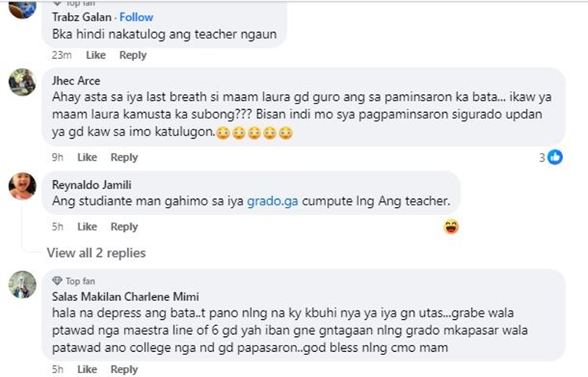Click Salas Makilan Charlene Mimi's avatar
Viewport: 588px width, 377px height.
point(22,284)
